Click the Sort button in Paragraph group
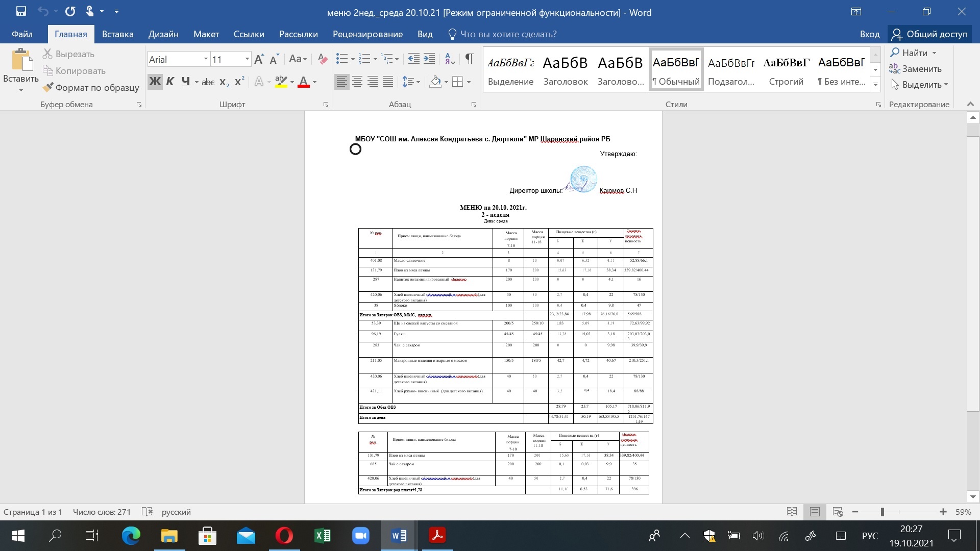Image resolution: width=980 pixels, height=551 pixels. click(x=450, y=59)
